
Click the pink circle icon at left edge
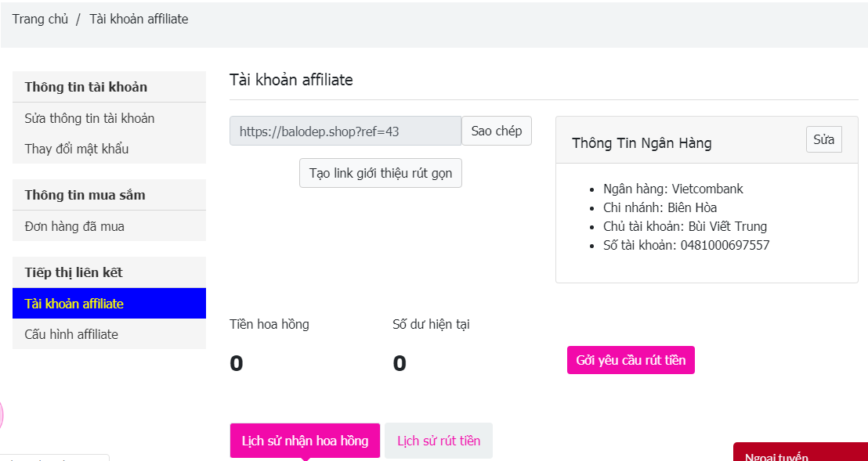tap(2, 415)
